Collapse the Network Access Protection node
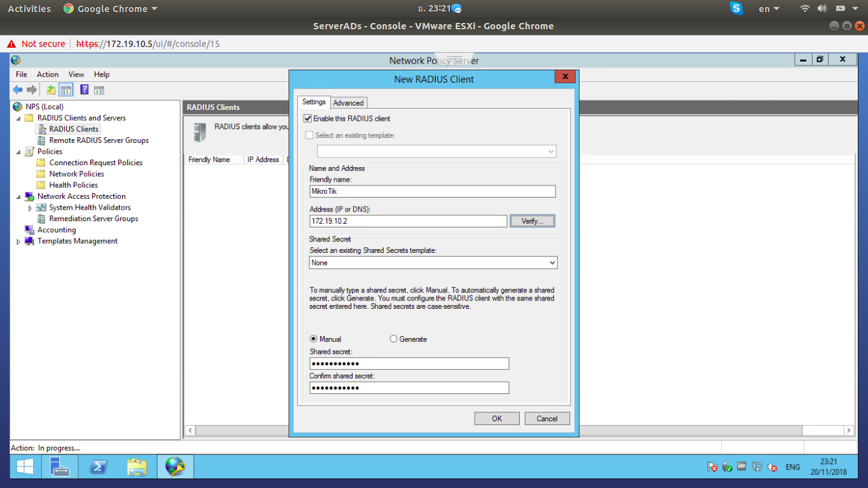Image resolution: width=868 pixels, height=488 pixels. pos(18,197)
